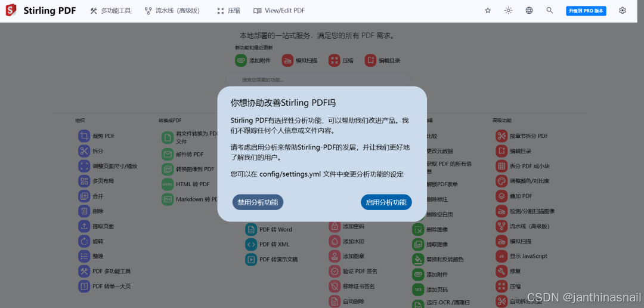644x308 pixels.
Task: Click the 编辑目录 icon under 高级功能
Action: tap(501, 151)
